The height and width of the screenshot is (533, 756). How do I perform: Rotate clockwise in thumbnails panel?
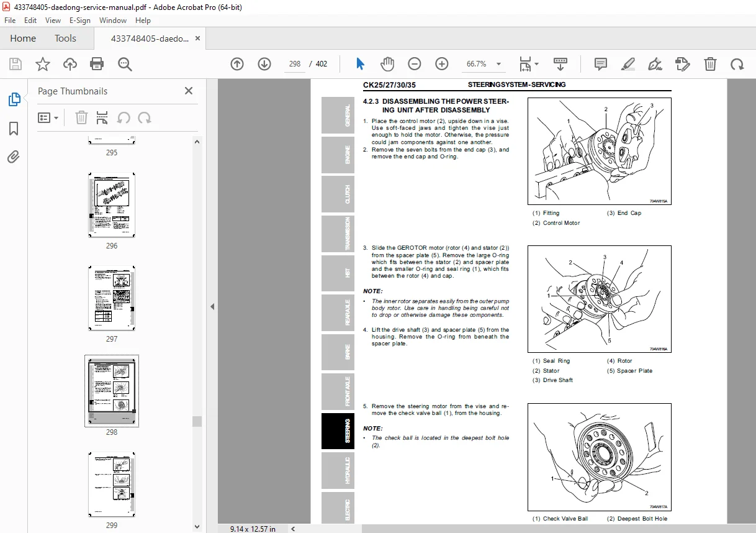[144, 117]
